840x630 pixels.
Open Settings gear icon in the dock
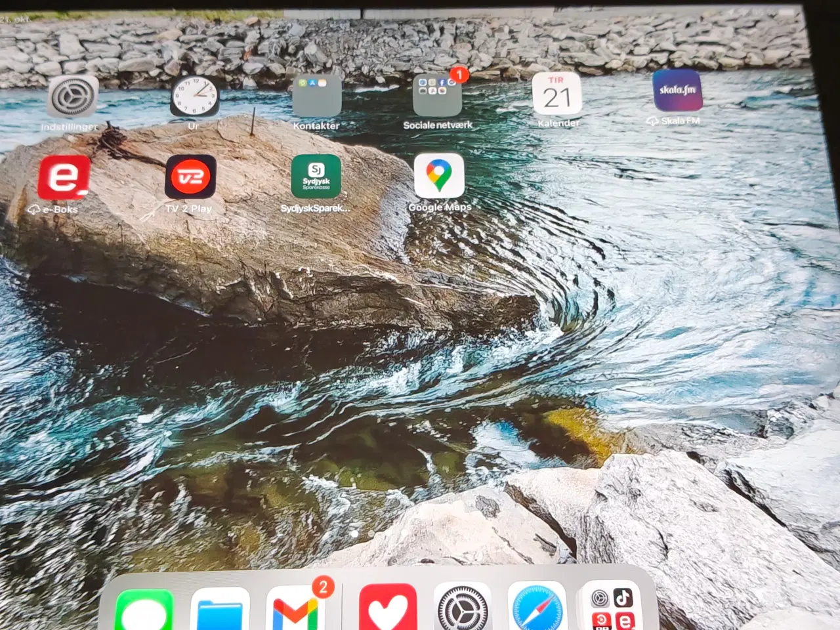click(x=463, y=608)
